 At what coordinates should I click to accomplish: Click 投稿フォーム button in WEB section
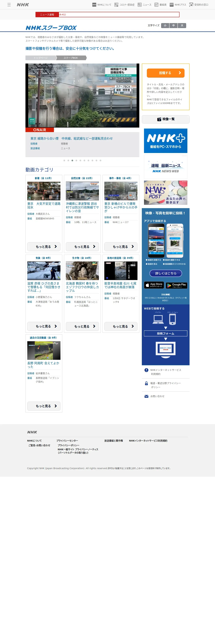tap(166, 334)
